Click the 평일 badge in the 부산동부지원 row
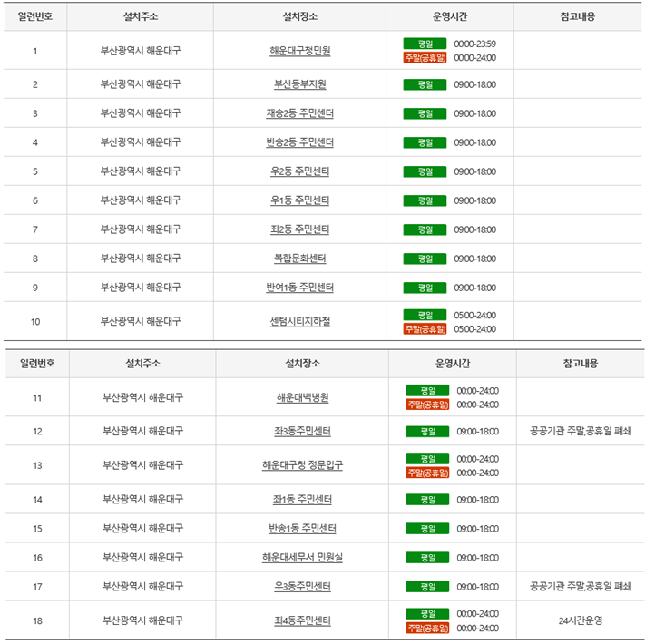The height and width of the screenshot is (644, 645). click(x=425, y=84)
